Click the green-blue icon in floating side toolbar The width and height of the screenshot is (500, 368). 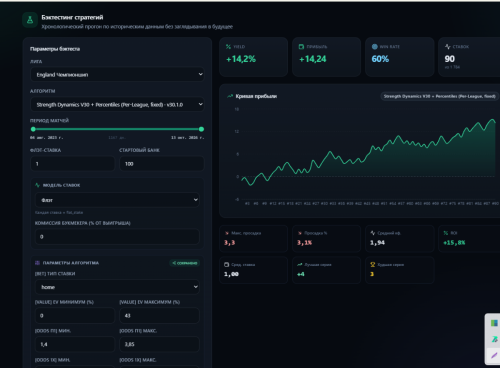(x=494, y=323)
